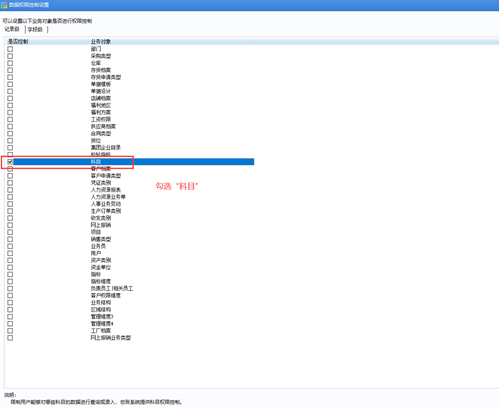Enable control for 管理维度3
This screenshot has height=408, width=499.
[x=10, y=317]
